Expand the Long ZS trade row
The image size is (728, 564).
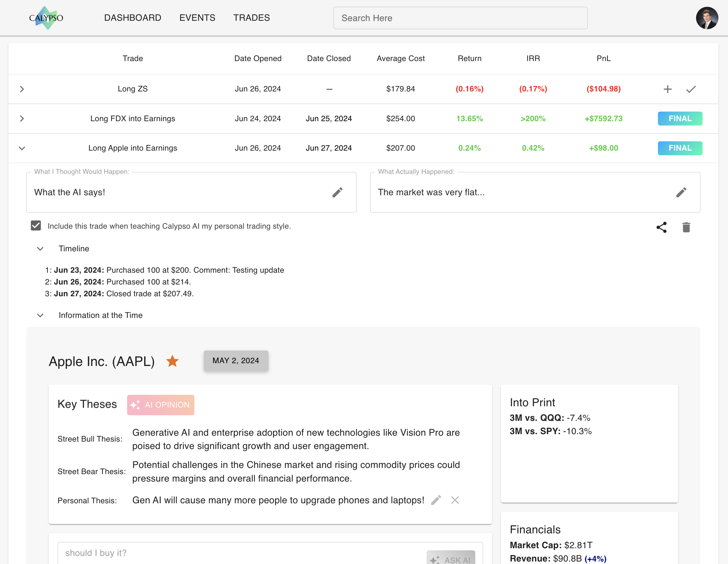pos(22,89)
